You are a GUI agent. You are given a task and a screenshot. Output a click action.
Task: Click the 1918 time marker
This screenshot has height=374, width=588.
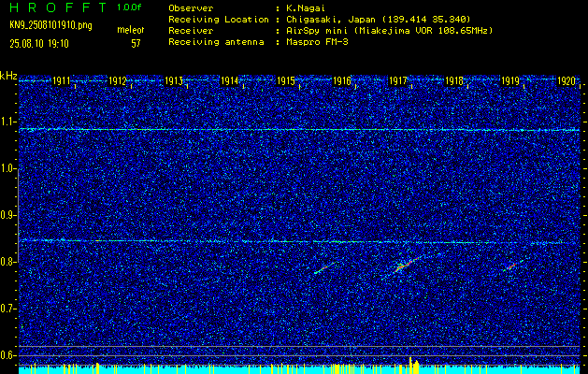coord(454,81)
